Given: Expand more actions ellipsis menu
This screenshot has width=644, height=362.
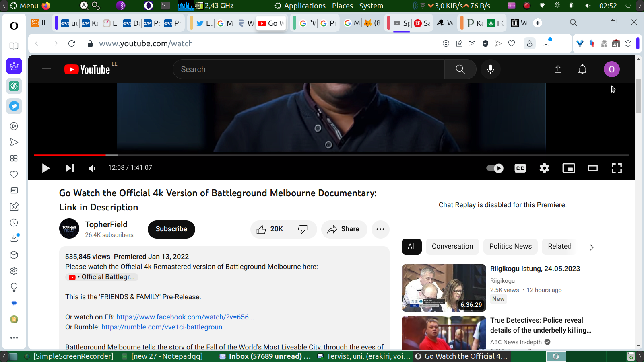Looking at the screenshot, I should pos(380,229).
